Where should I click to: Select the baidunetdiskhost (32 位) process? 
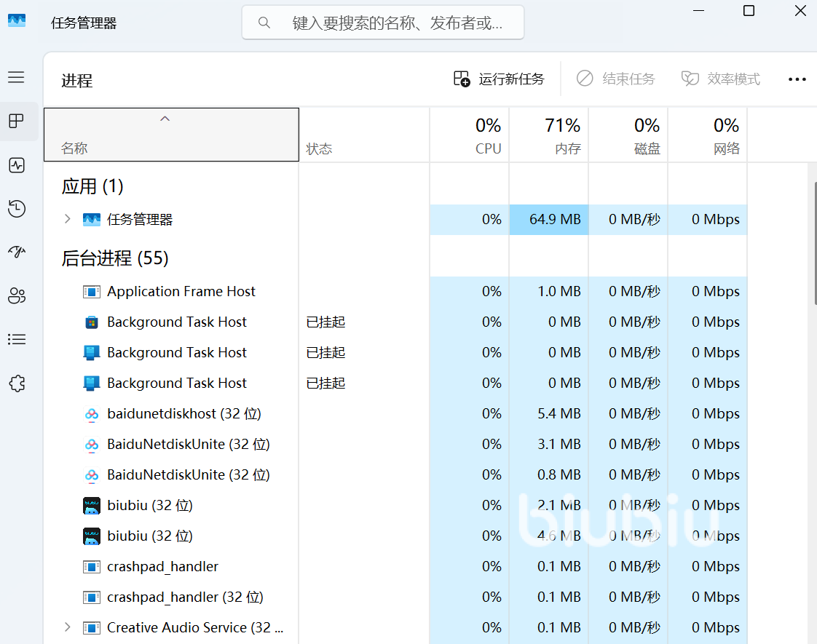[183, 413]
